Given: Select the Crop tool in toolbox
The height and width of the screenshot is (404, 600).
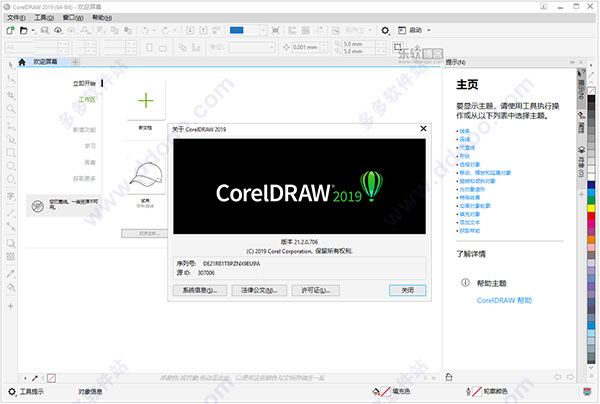Looking at the screenshot, I should click(11, 95).
